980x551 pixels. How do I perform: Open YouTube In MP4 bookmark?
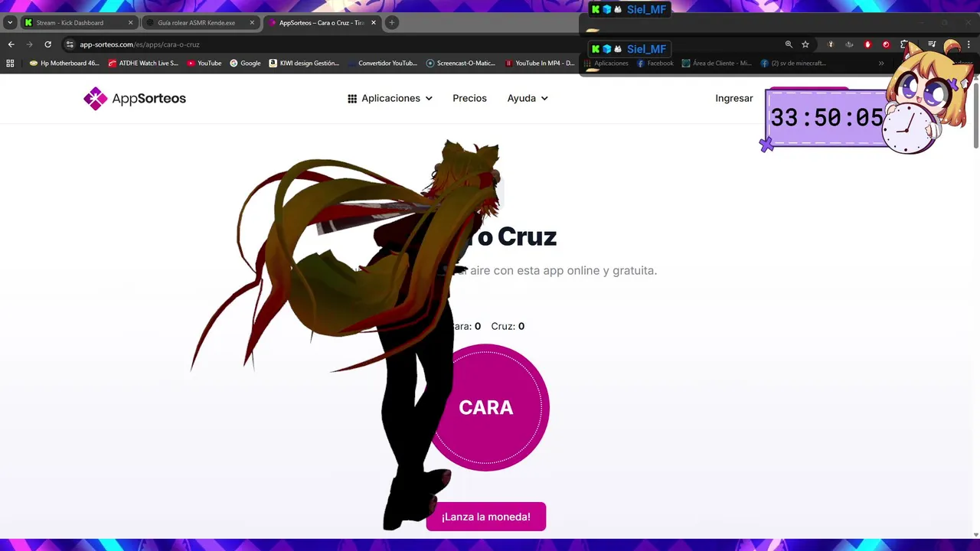click(x=540, y=64)
